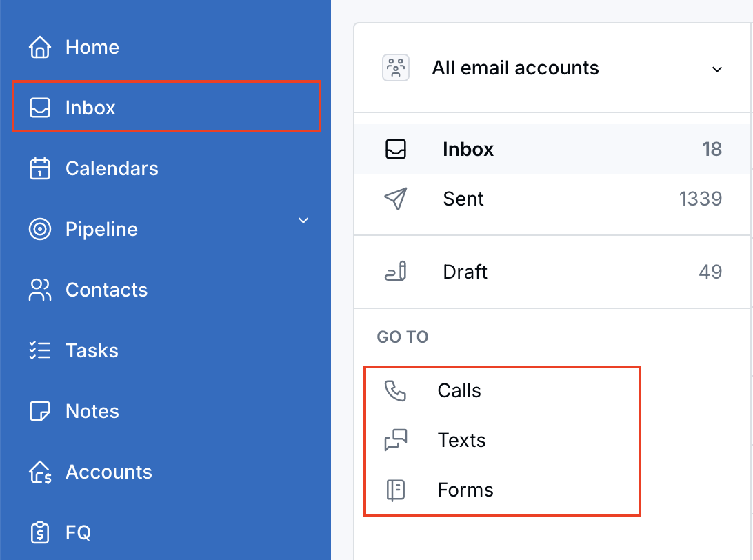Open the Texts message icon
This screenshot has height=560, width=753.
395,440
